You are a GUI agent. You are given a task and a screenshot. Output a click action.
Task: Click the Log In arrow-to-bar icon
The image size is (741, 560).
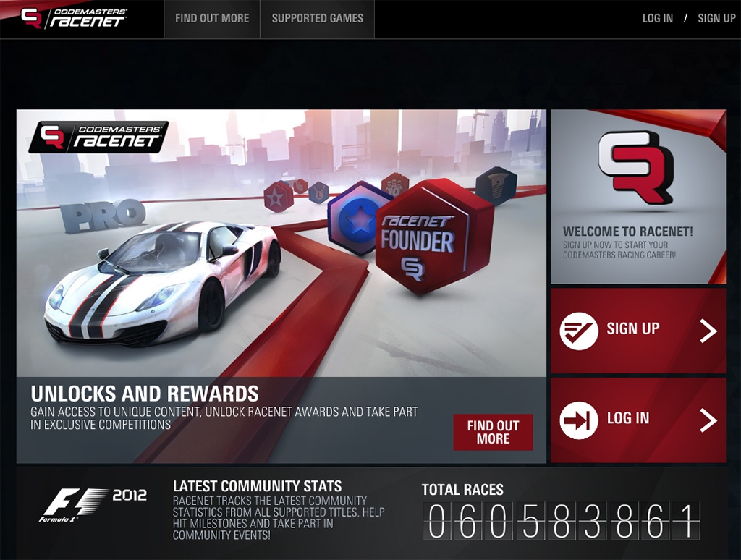(x=579, y=420)
